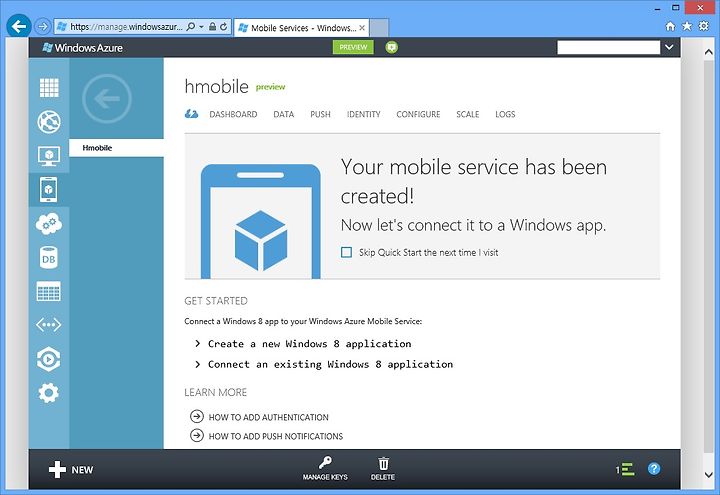Screen dimensions: 720x495
Task: Open Web Sites globe icon in sidebar
Action: (49, 122)
